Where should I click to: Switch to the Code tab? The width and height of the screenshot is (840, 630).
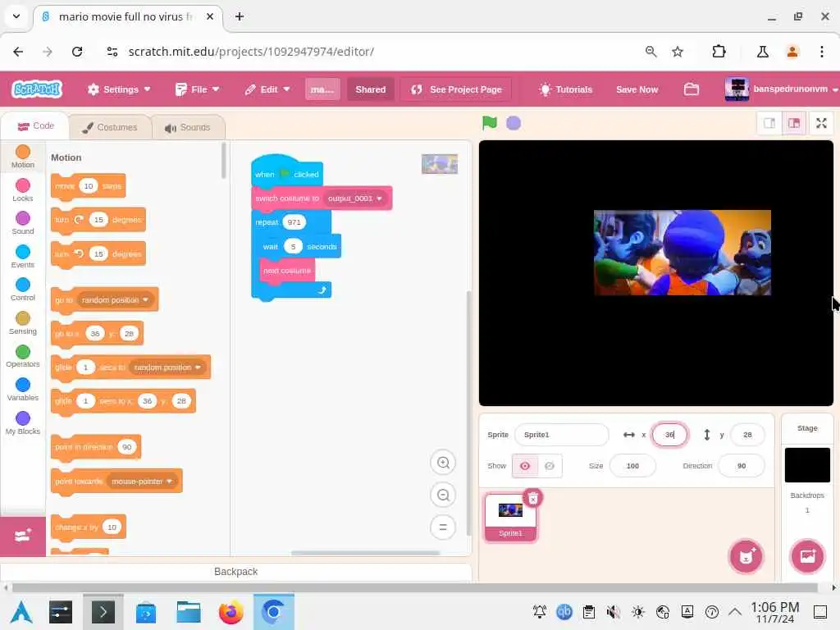(35, 126)
